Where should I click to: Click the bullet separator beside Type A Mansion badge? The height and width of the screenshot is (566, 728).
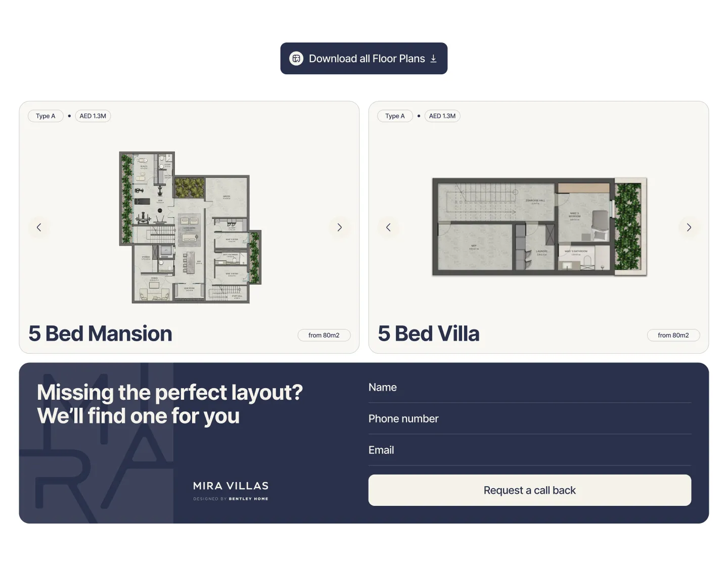point(69,116)
